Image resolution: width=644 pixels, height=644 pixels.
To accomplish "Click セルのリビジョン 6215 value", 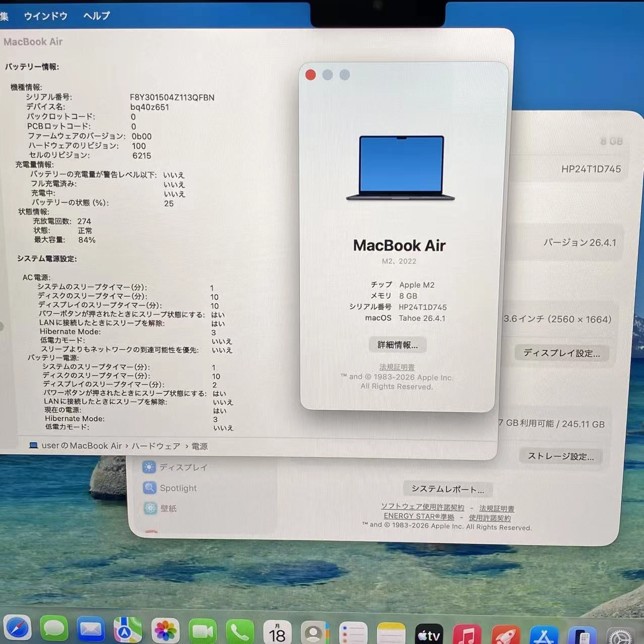I will click(142, 155).
